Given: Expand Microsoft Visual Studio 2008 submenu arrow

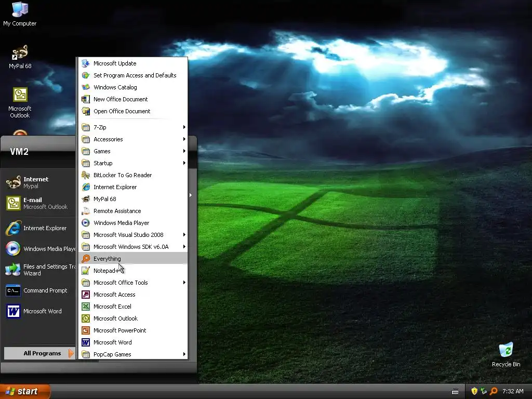Looking at the screenshot, I should [x=184, y=235].
